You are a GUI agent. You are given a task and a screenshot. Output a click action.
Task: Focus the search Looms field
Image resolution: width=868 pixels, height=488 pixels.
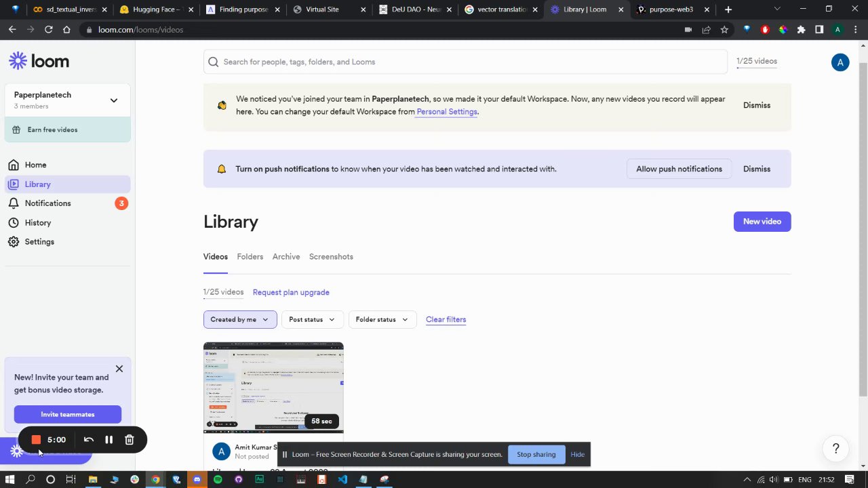coord(465,62)
